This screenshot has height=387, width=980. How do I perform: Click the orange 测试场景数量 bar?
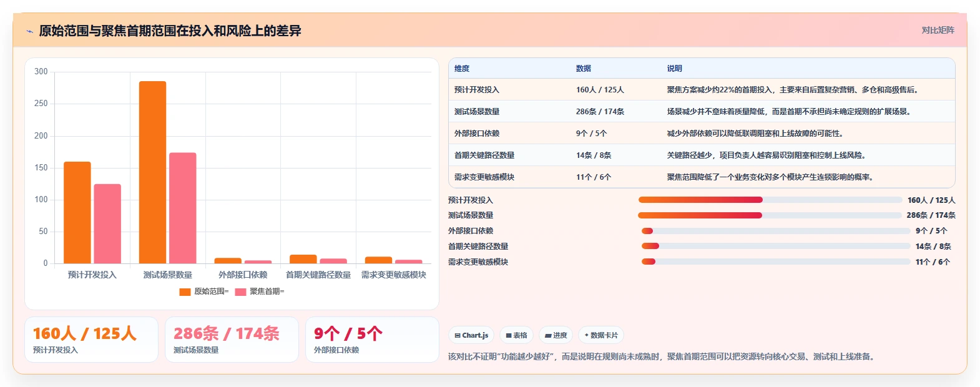tap(152, 172)
